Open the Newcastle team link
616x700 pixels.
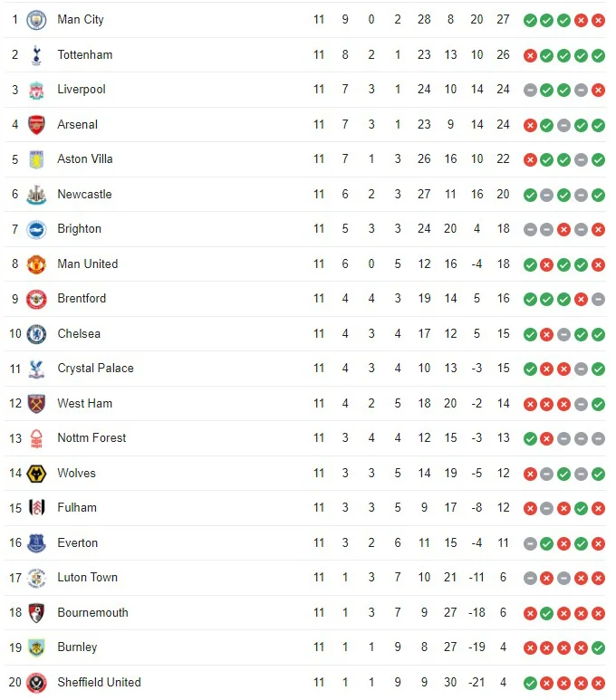(x=84, y=194)
